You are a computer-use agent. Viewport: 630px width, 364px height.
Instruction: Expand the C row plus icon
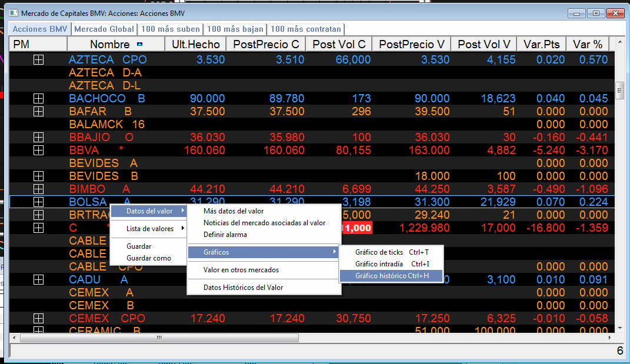tap(39, 228)
